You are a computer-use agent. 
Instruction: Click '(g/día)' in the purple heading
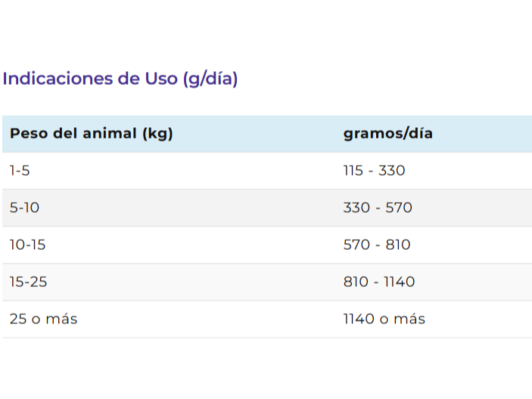(210, 79)
